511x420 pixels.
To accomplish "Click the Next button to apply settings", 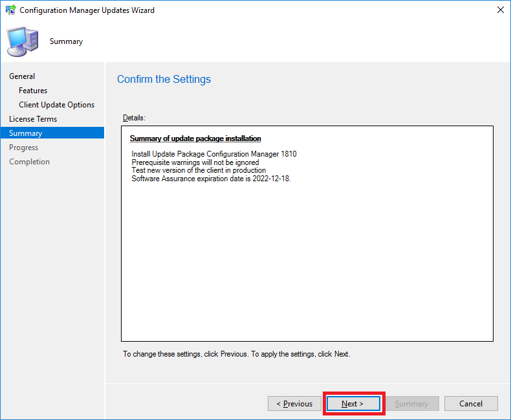I will (x=353, y=404).
